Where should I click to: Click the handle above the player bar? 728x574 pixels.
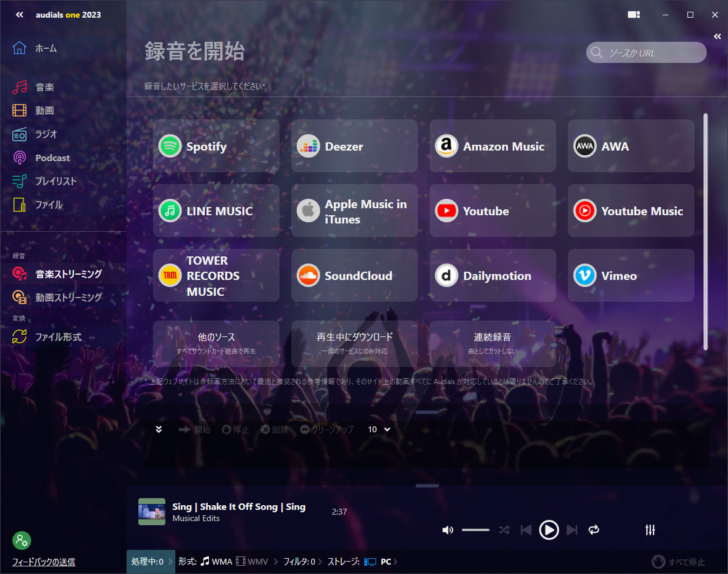click(x=427, y=486)
